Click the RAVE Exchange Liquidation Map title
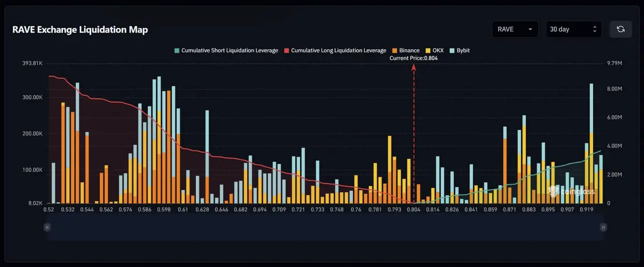Viewport: 644px width, 267px height. point(80,29)
